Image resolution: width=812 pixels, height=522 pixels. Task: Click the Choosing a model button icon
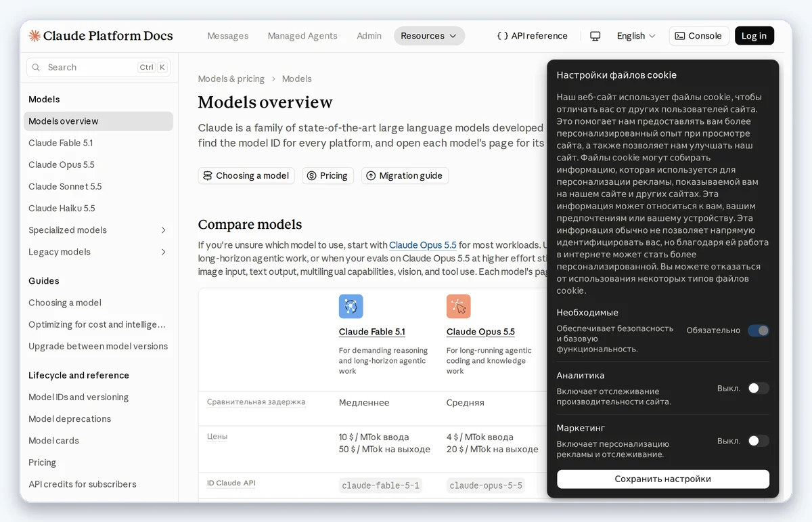point(208,176)
